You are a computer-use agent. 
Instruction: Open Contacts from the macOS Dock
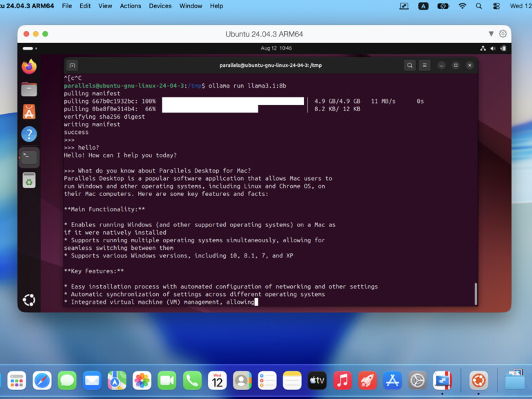click(243, 380)
